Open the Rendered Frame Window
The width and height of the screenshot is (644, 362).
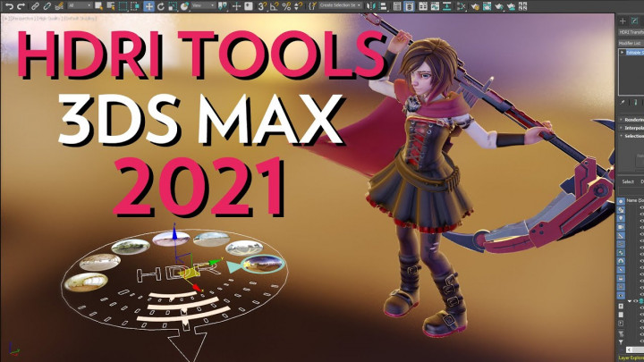click(487, 6)
